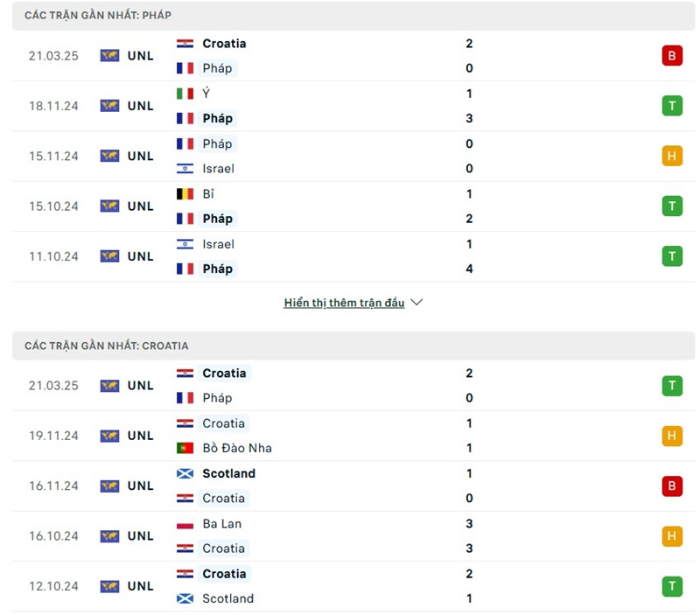Select Israel team in 11.10.24 match
Image resolution: width=700 pixels, height=615 pixels.
tap(218, 244)
